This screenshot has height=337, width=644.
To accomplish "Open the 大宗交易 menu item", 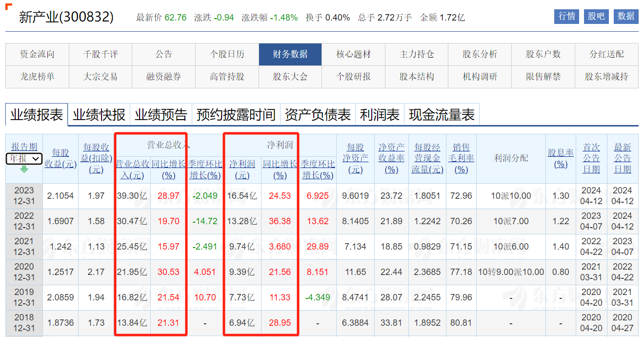I will 101,77.
